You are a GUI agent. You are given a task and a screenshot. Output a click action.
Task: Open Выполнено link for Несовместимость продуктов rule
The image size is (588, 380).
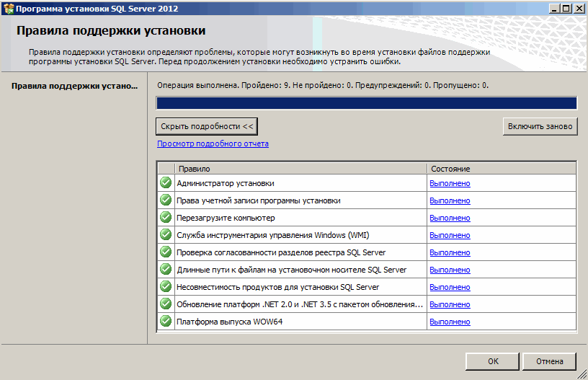click(x=450, y=287)
